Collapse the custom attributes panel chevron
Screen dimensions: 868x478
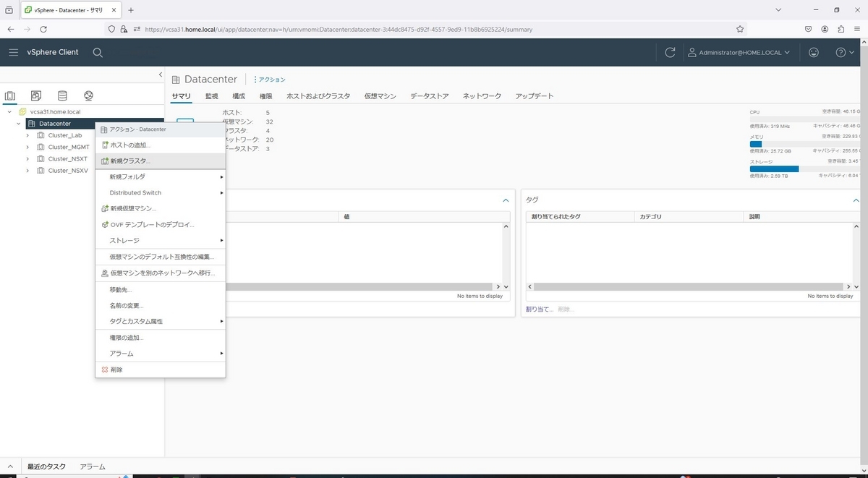pyautogui.click(x=506, y=200)
